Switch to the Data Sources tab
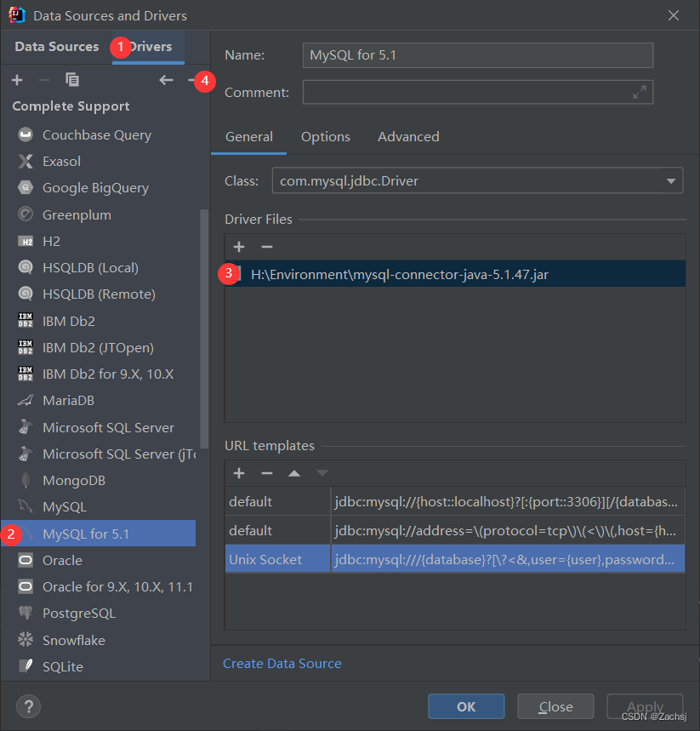The image size is (700, 731). (x=56, y=47)
